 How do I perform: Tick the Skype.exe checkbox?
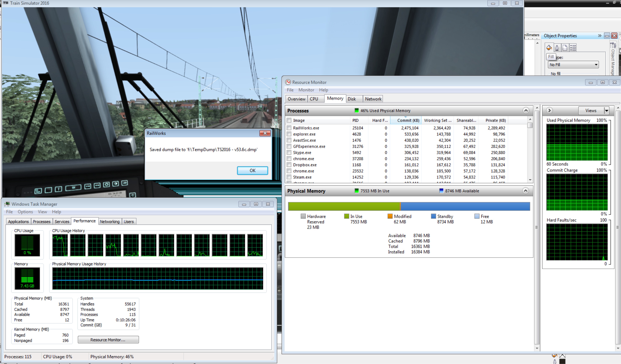289,153
